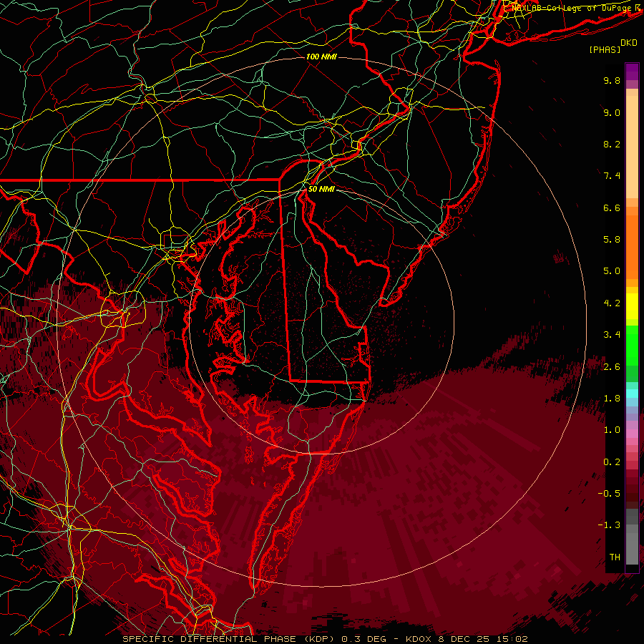Select the -1.3 legend value
Image resolution: width=644 pixels, height=644 pixels.
609,525
